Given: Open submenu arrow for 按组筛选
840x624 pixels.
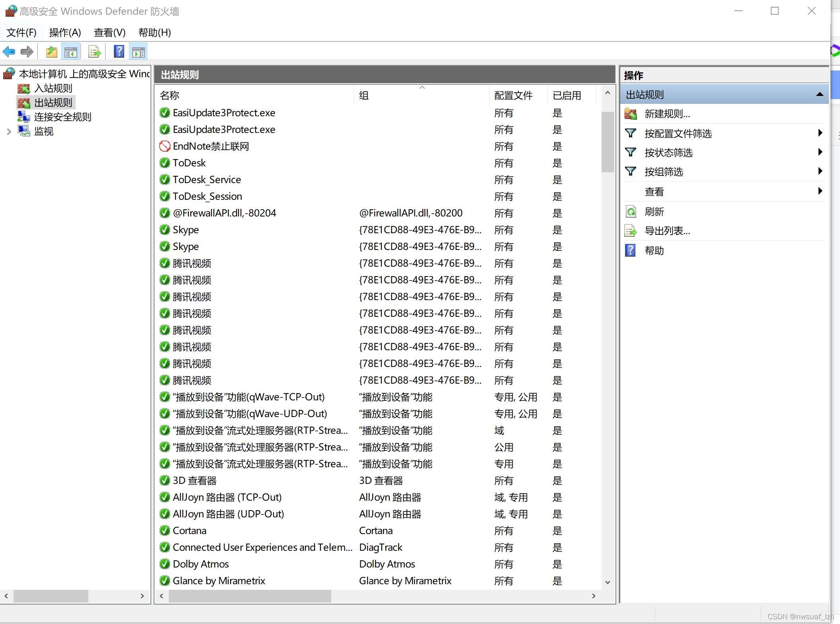Looking at the screenshot, I should coord(820,171).
